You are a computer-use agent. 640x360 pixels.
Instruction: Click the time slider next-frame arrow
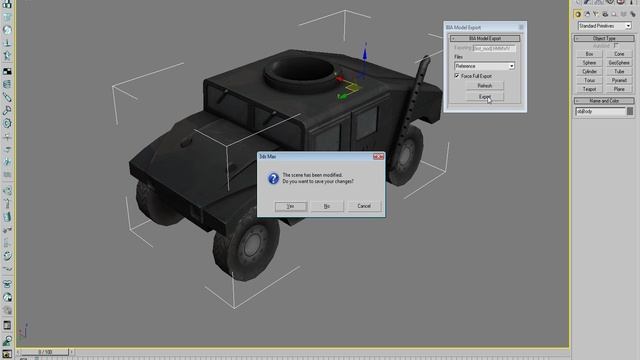(x=71, y=351)
